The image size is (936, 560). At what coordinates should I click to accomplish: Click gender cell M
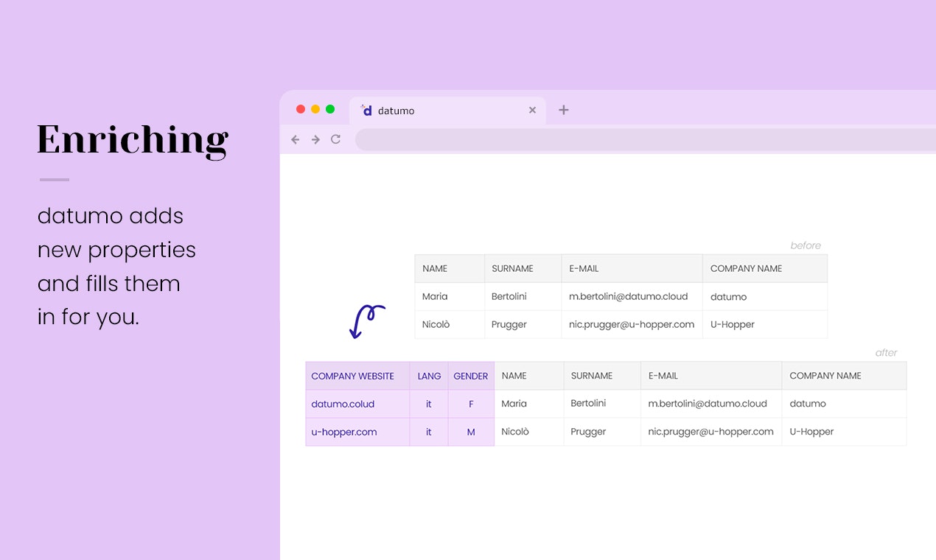tap(471, 432)
